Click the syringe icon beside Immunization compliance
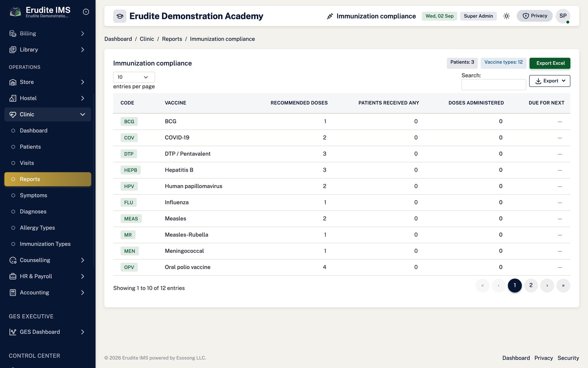 (x=330, y=16)
